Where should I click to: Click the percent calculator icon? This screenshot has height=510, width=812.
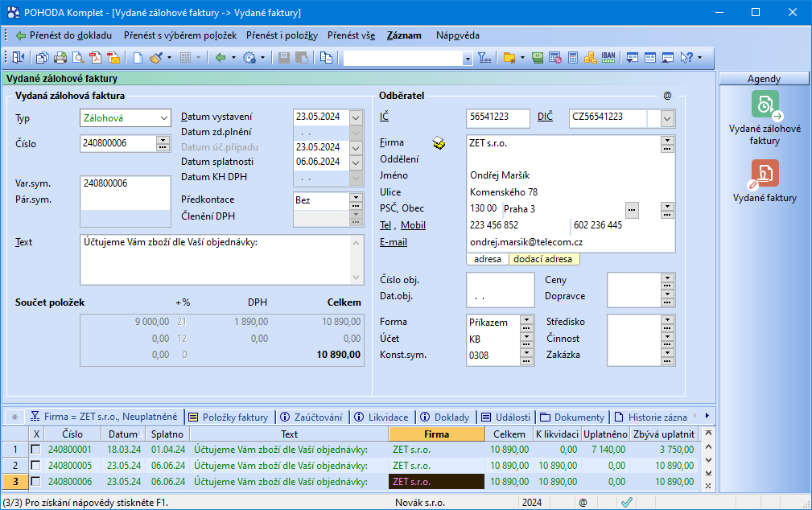[x=555, y=57]
